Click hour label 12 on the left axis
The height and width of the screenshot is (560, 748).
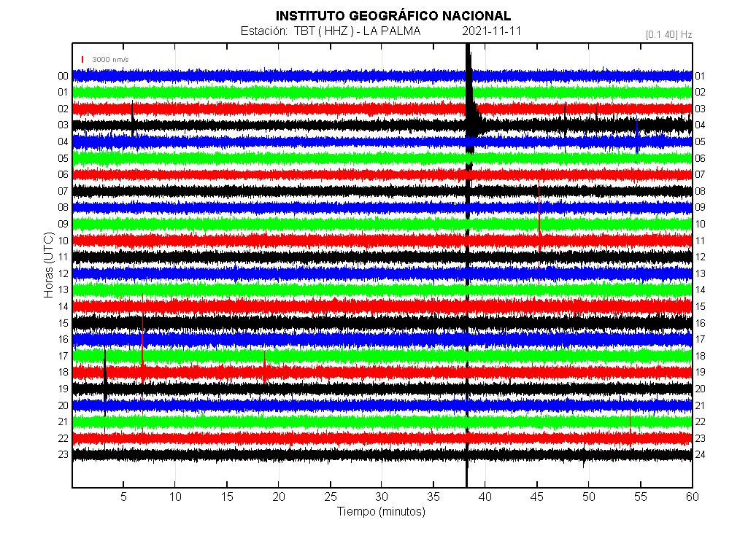[63, 273]
